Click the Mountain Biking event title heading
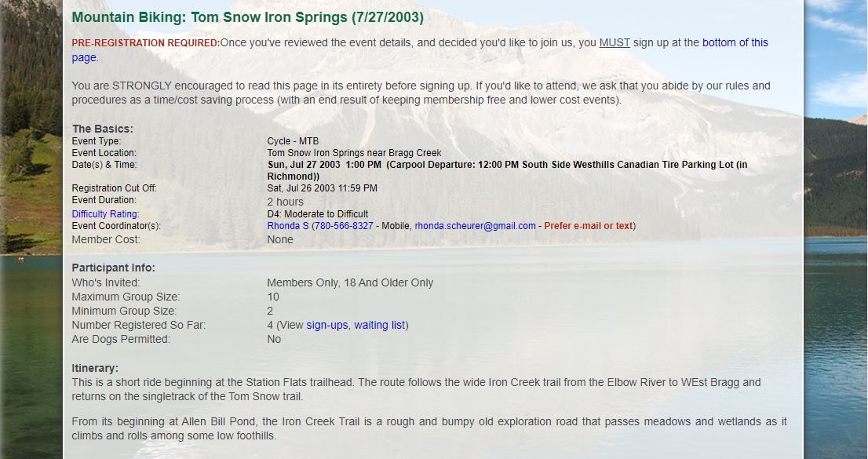This screenshot has height=459, width=868. click(247, 17)
